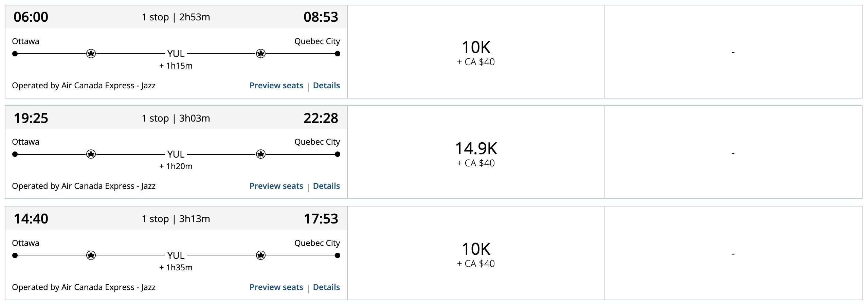Click the YUL stopover on the 06:00 flight
868x305 pixels.
tap(176, 54)
